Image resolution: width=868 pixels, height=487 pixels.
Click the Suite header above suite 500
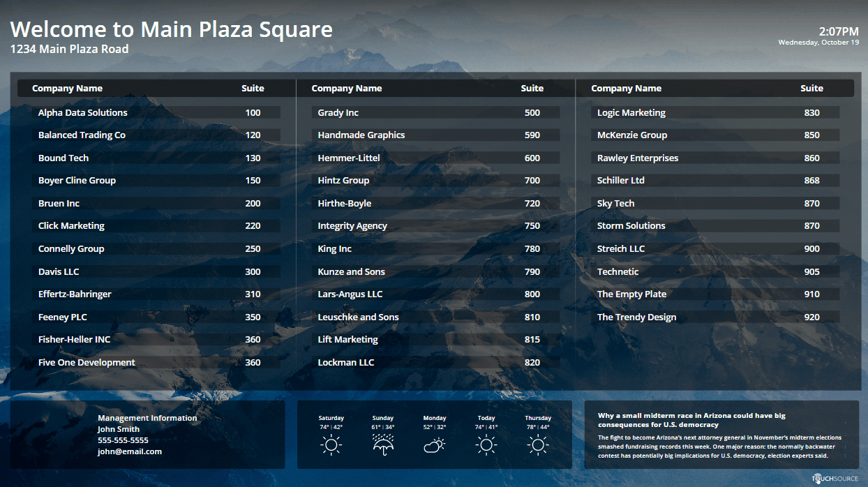coord(532,88)
